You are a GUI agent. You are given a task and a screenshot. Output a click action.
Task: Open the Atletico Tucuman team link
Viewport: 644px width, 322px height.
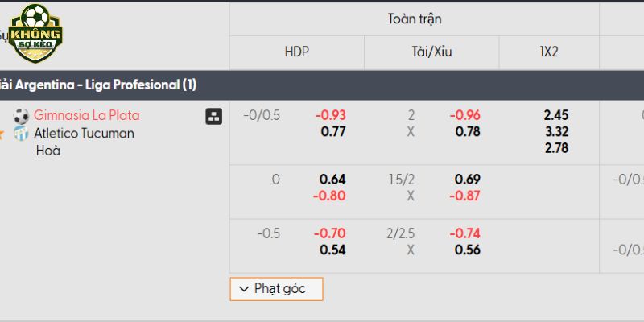click(x=84, y=134)
